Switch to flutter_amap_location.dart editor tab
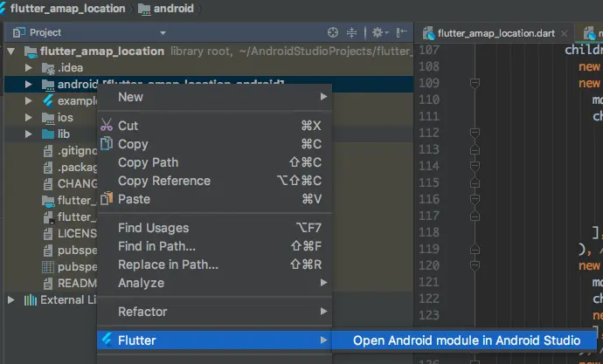 click(496, 33)
